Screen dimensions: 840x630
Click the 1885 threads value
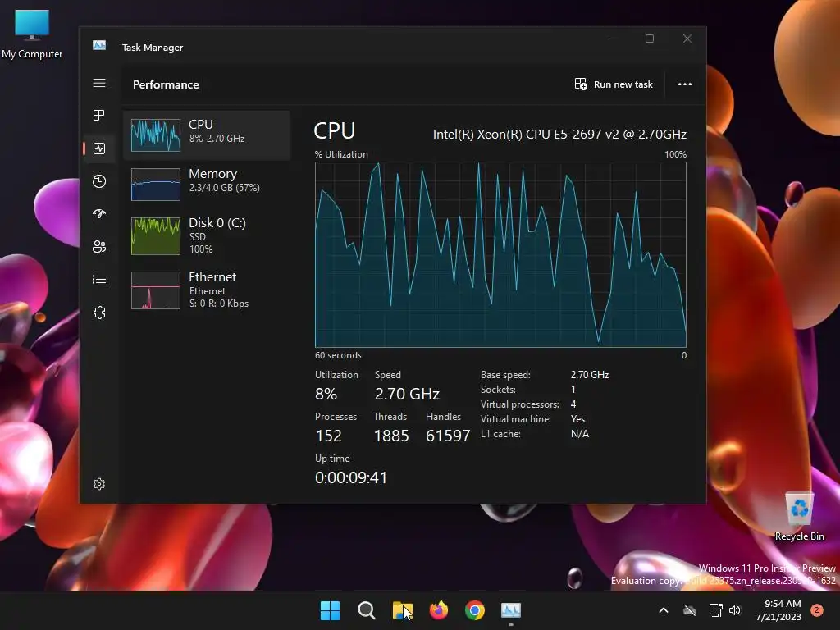pyautogui.click(x=391, y=436)
